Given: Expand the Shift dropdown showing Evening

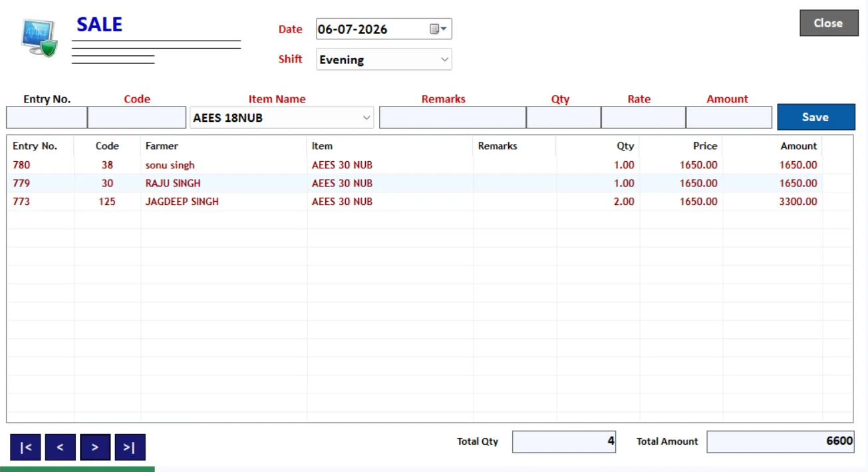Looking at the screenshot, I should [x=384, y=59].
